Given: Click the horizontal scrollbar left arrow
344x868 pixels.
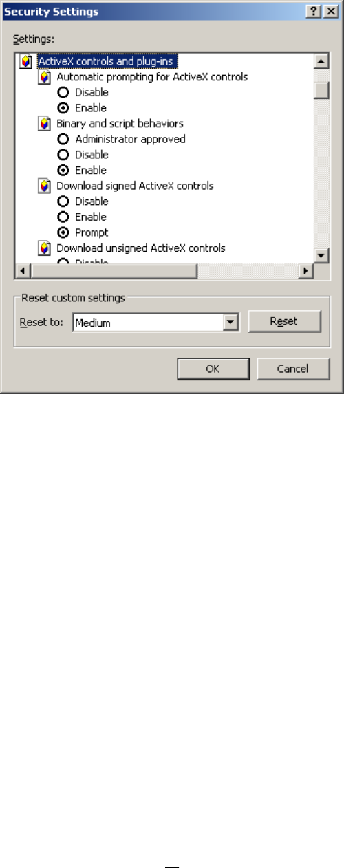Looking at the screenshot, I should coord(21,270).
